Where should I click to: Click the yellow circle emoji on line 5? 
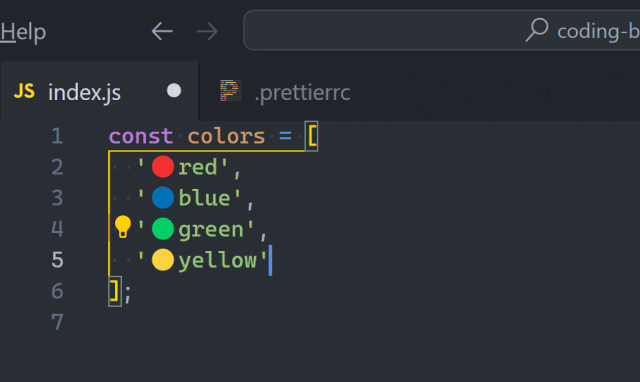(x=163, y=260)
